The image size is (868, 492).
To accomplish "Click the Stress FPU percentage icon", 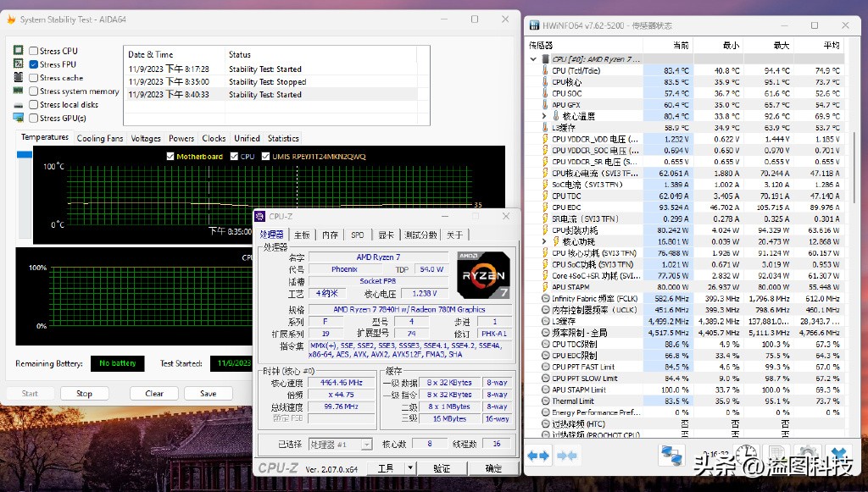I will [18, 64].
